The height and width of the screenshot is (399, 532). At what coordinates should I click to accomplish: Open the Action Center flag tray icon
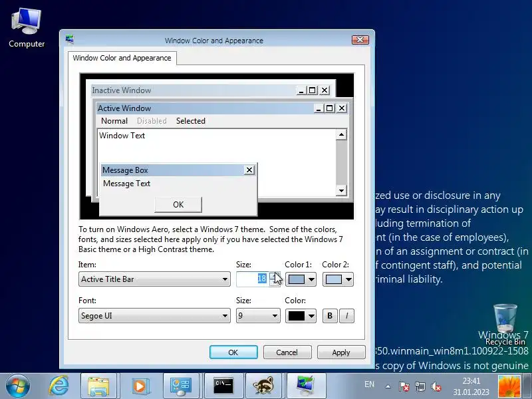coord(404,386)
